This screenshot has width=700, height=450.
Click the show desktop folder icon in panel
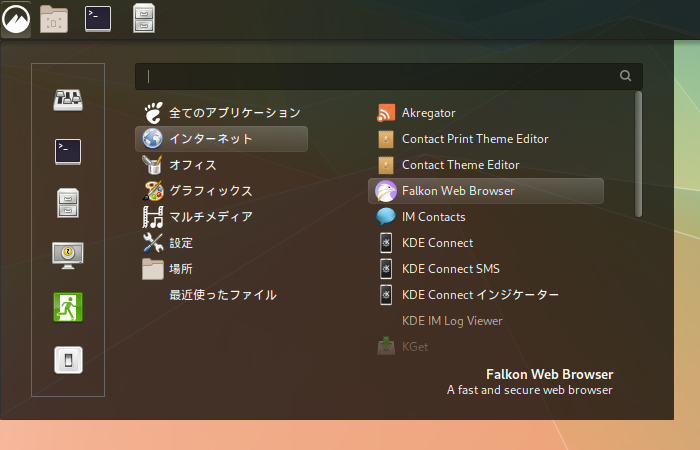pos(54,19)
